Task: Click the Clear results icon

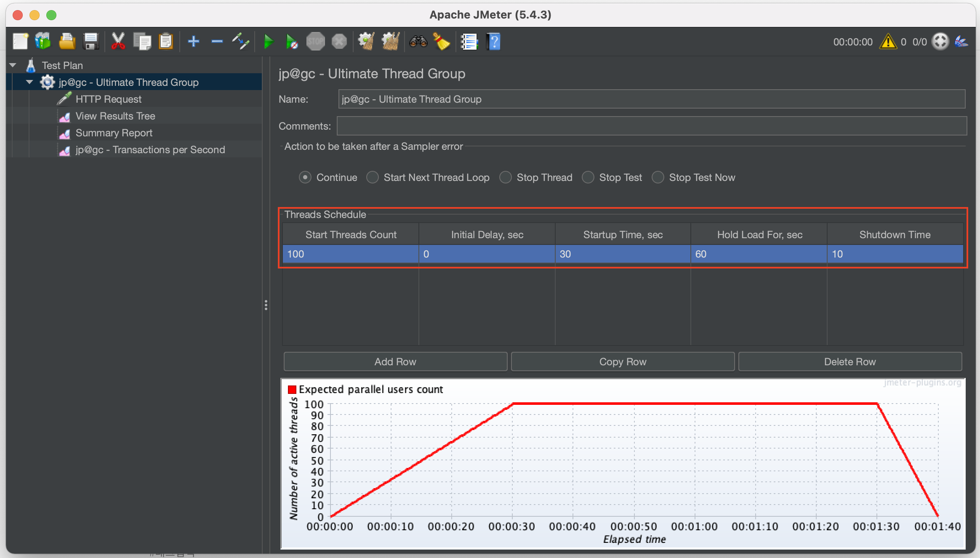Action: coord(366,42)
